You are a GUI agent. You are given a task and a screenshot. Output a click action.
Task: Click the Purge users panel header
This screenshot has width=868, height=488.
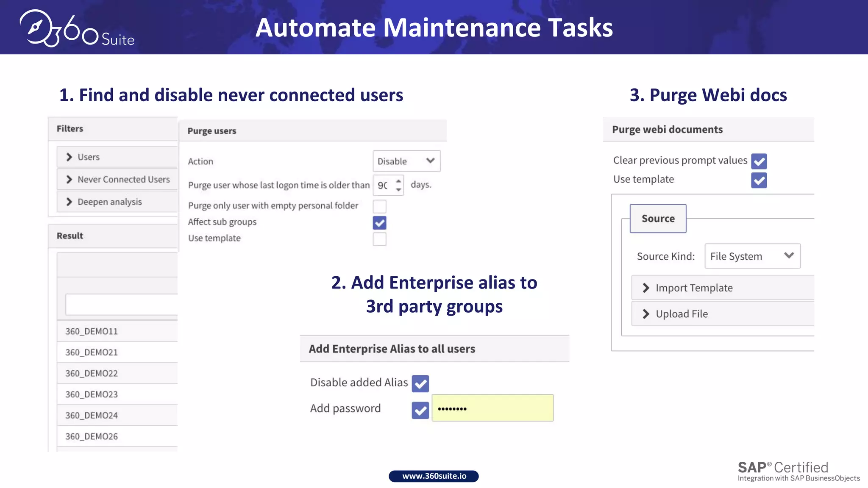313,130
